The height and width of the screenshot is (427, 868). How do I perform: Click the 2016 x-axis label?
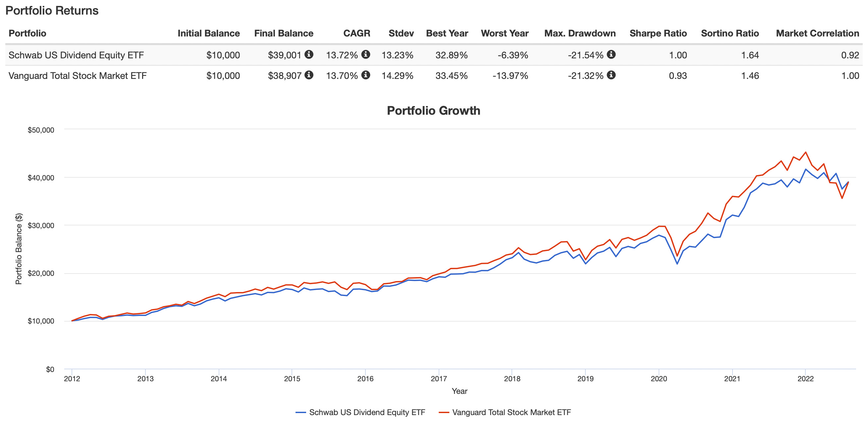coord(365,378)
